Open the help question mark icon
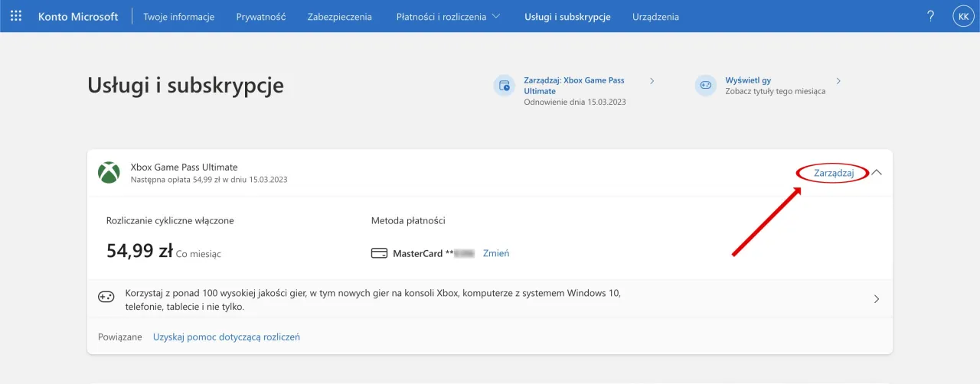The width and height of the screenshot is (980, 384). pos(931,16)
